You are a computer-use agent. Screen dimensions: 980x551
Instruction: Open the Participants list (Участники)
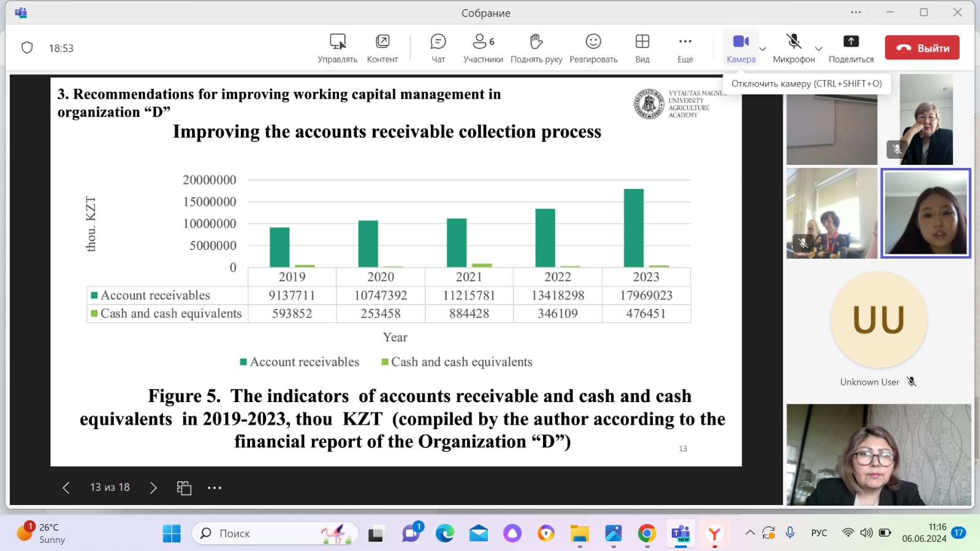pyautogui.click(x=483, y=48)
